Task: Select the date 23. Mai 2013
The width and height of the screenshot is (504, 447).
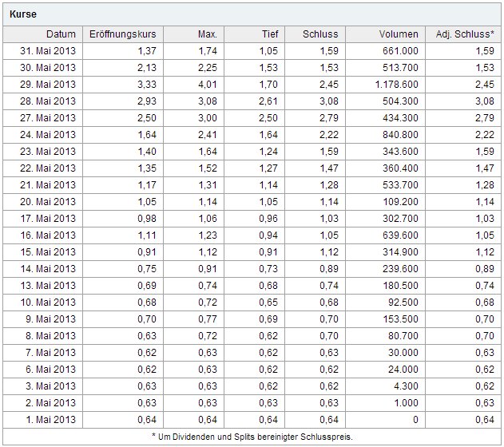Action: click(48, 151)
